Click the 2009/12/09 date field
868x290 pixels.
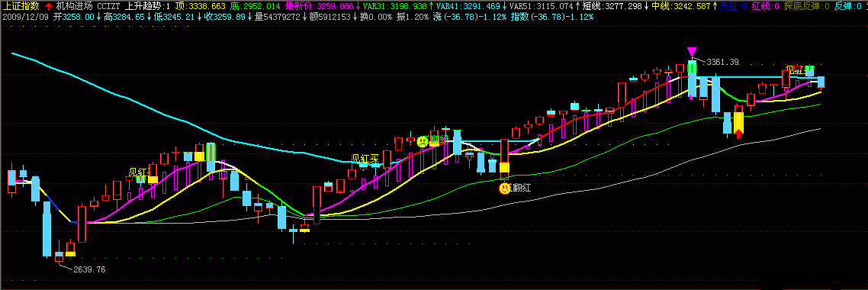(24, 17)
